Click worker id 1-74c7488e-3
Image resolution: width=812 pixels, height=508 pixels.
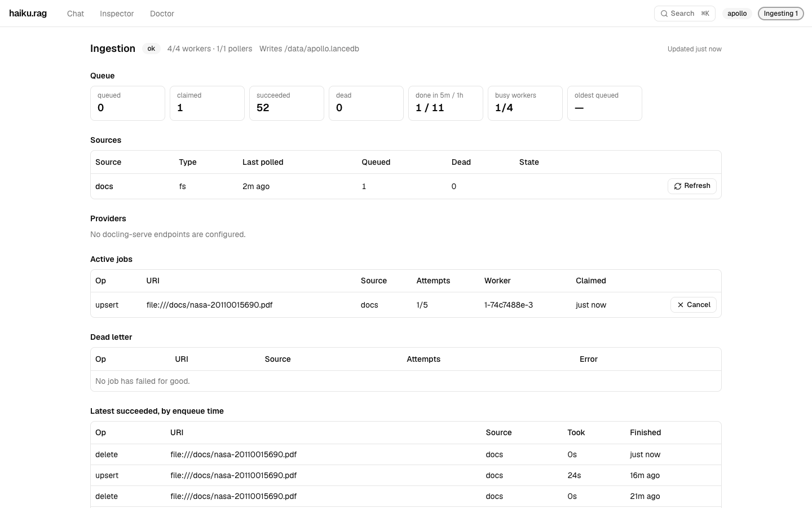pyautogui.click(x=509, y=305)
